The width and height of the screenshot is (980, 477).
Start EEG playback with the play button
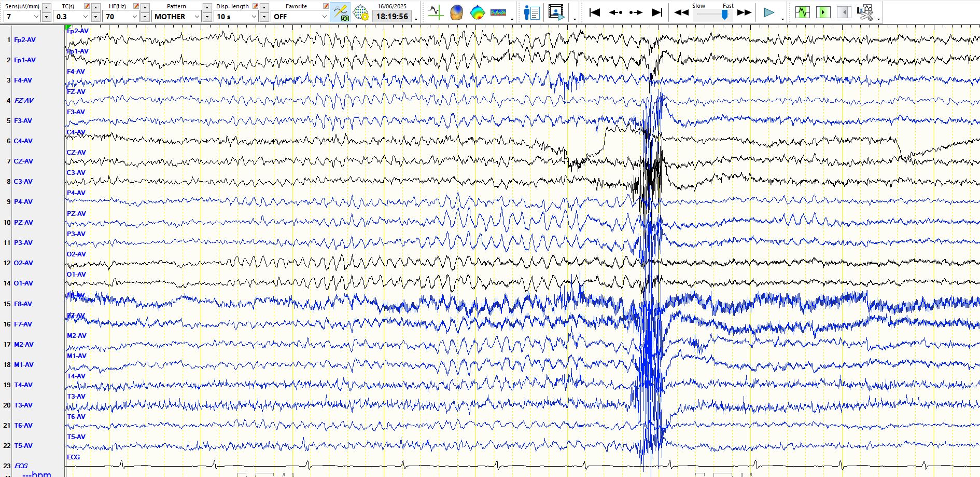pyautogui.click(x=769, y=12)
